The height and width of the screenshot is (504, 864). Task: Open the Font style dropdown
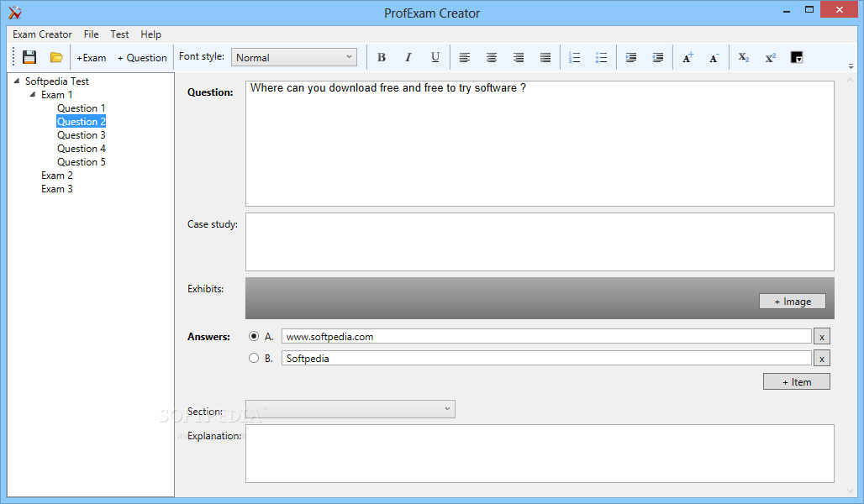coord(293,57)
